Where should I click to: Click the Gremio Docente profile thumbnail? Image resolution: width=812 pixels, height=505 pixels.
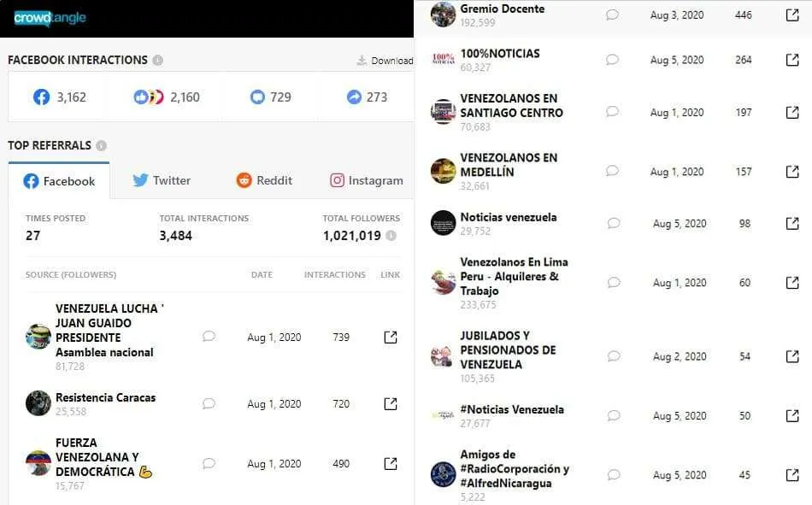[x=443, y=15]
